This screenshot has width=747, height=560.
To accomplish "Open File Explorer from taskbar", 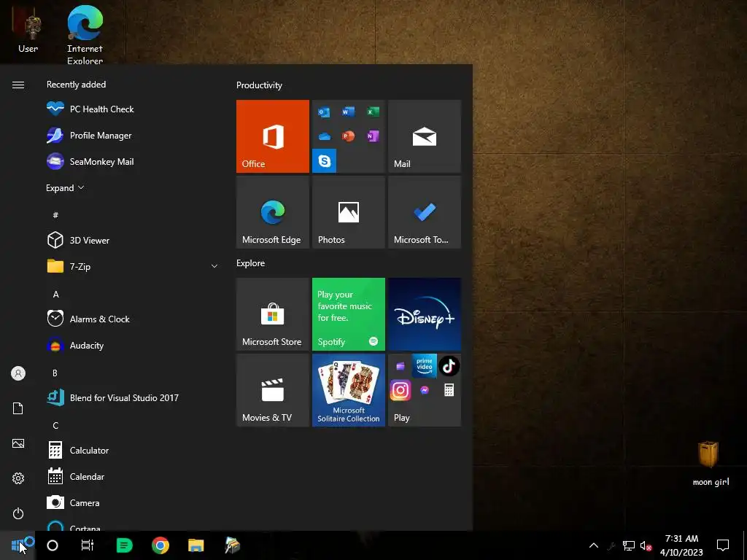I will [x=196, y=545].
